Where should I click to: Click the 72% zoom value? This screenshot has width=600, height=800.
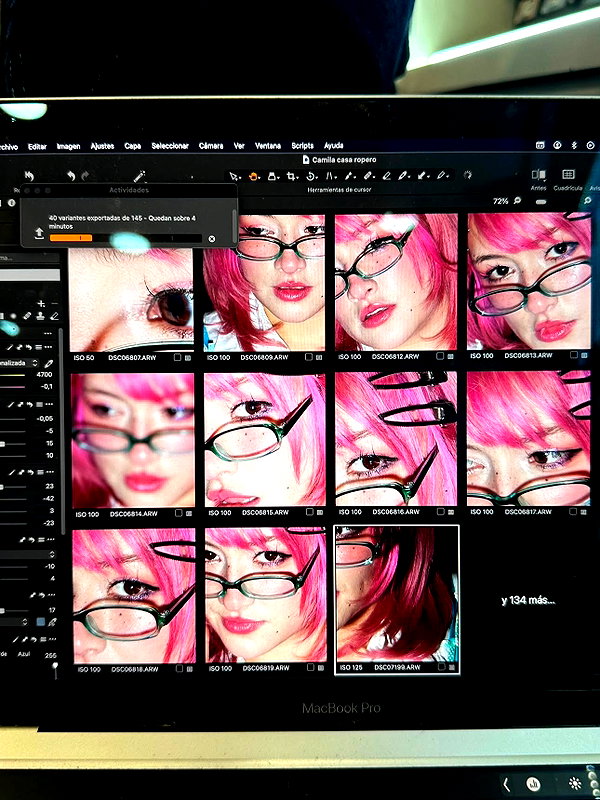pyautogui.click(x=501, y=202)
